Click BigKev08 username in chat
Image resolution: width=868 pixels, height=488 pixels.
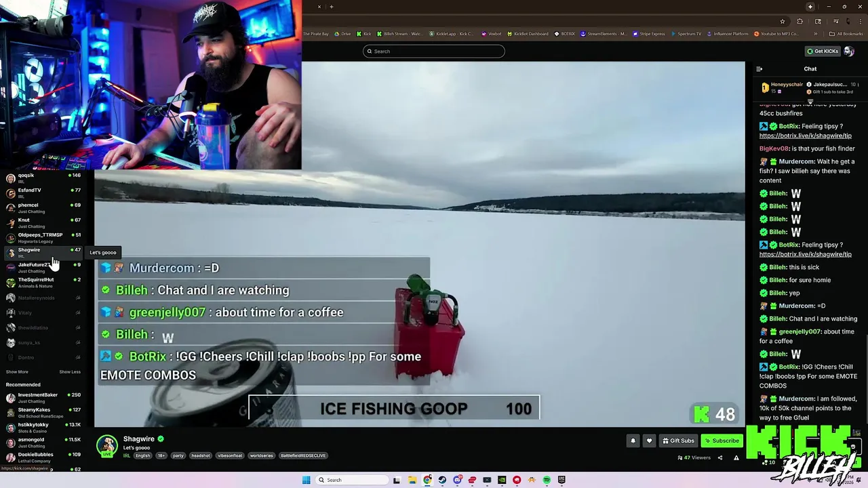tap(774, 148)
